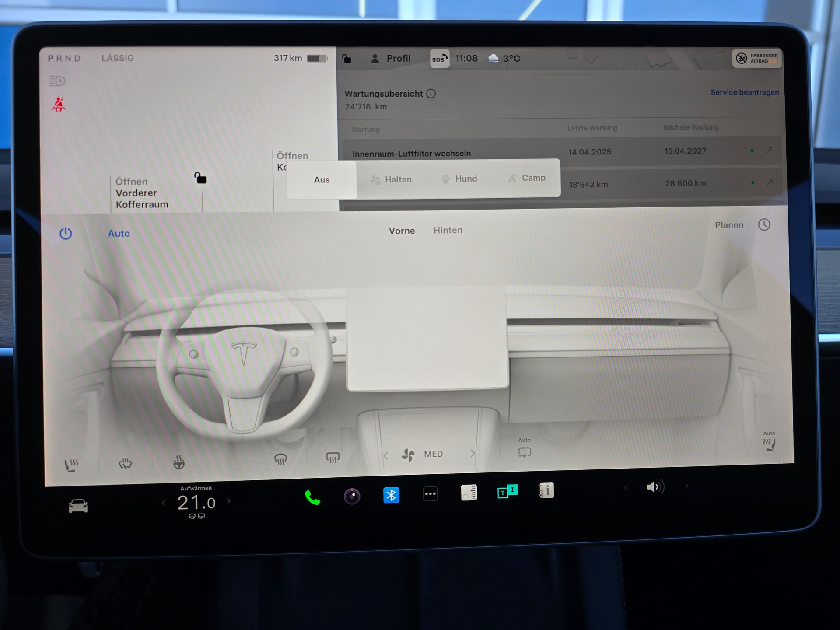Screen dimensions: 840x630
Task: Switch to the Vorne climate tab
Action: tap(402, 231)
